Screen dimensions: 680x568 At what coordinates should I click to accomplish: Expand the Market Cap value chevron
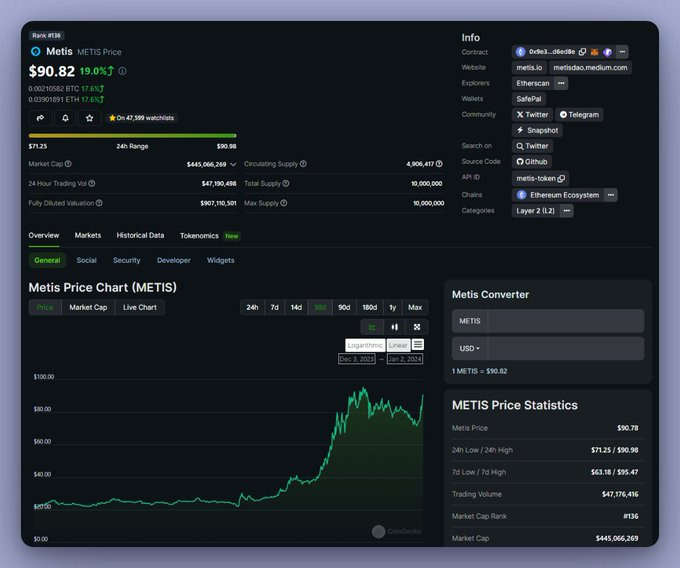pyautogui.click(x=233, y=164)
